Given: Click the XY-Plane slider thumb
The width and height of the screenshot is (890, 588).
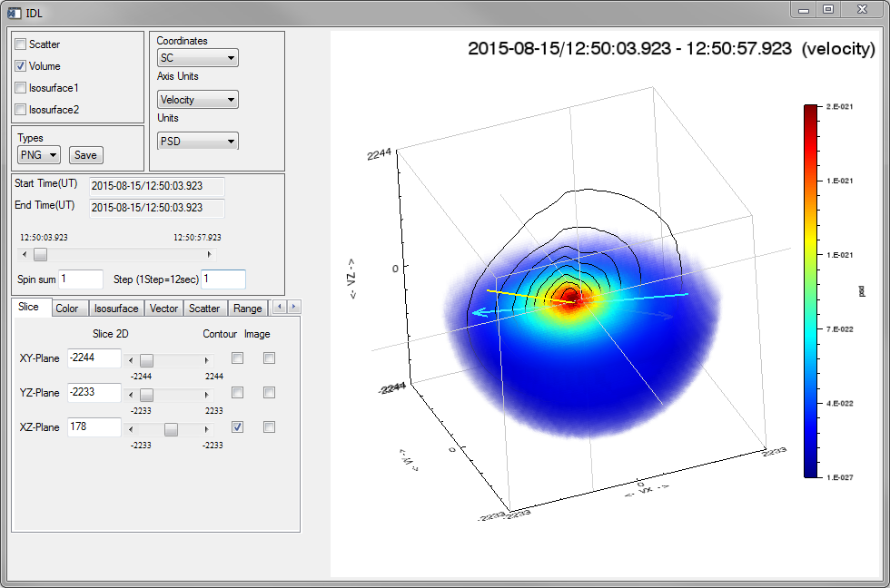Looking at the screenshot, I should tap(146, 359).
